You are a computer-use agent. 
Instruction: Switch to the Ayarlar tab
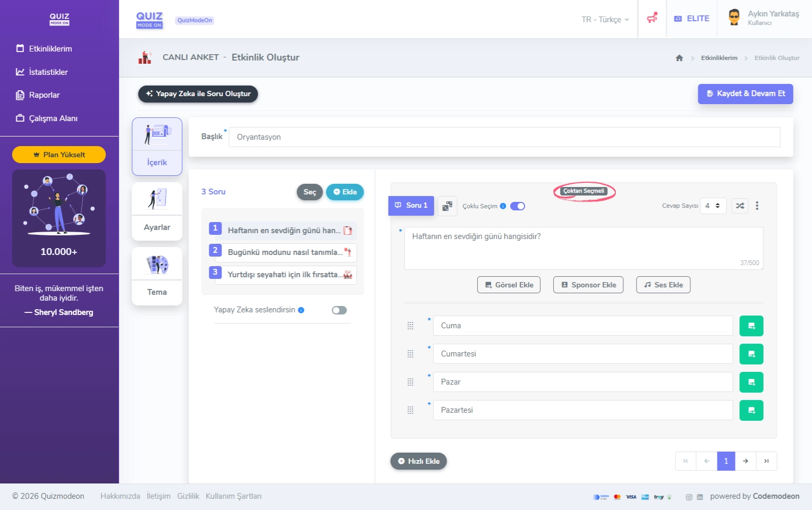(157, 211)
